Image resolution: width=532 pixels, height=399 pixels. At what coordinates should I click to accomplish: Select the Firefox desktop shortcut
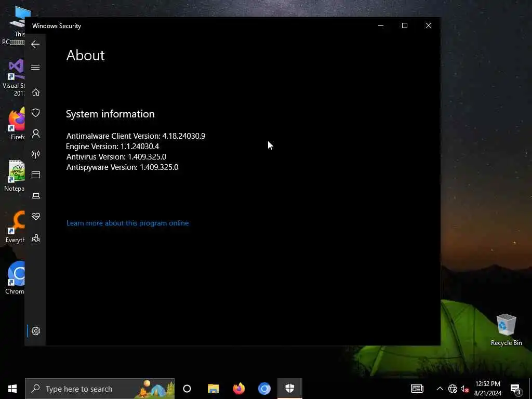click(17, 124)
